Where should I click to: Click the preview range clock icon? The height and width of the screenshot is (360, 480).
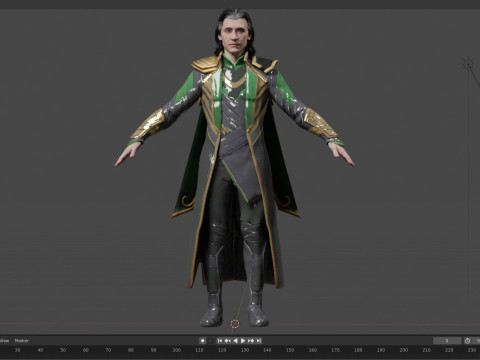tap(468, 341)
